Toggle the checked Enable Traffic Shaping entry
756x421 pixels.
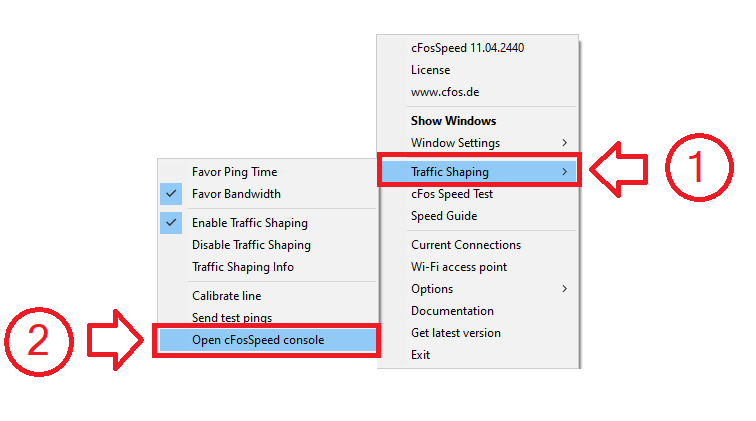[x=249, y=223]
